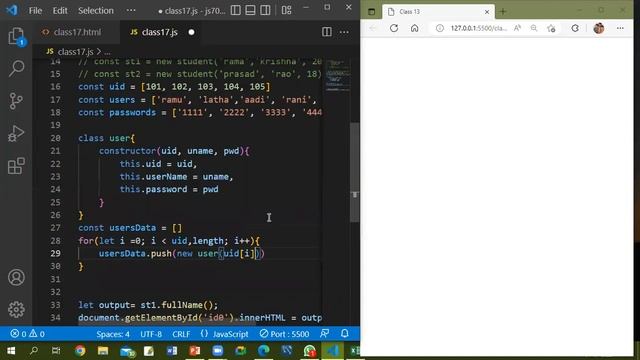Open the hidden menus ellipsis in title bar
Screen dimensions: 640x360
click(x=131, y=10)
